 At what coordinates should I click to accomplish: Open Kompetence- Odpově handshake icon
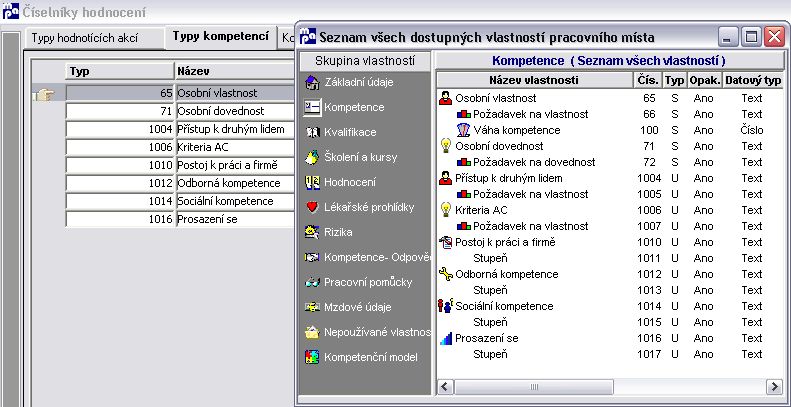(312, 257)
